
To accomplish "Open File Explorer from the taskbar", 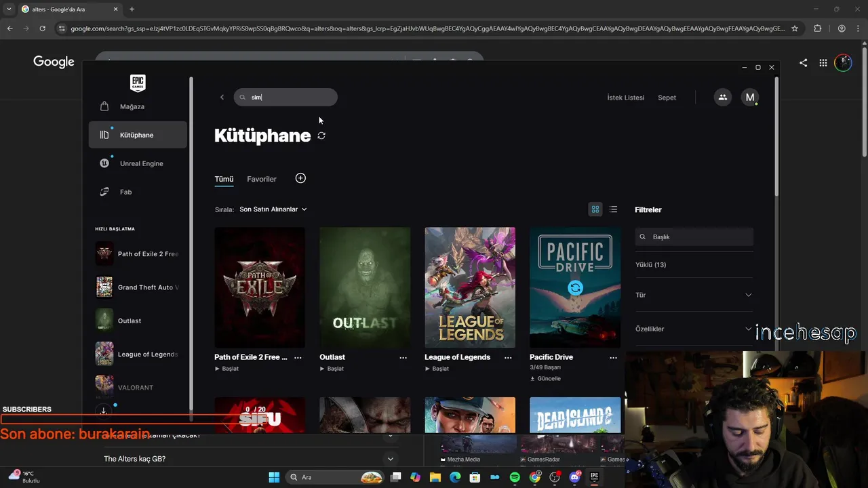I will tap(435, 477).
